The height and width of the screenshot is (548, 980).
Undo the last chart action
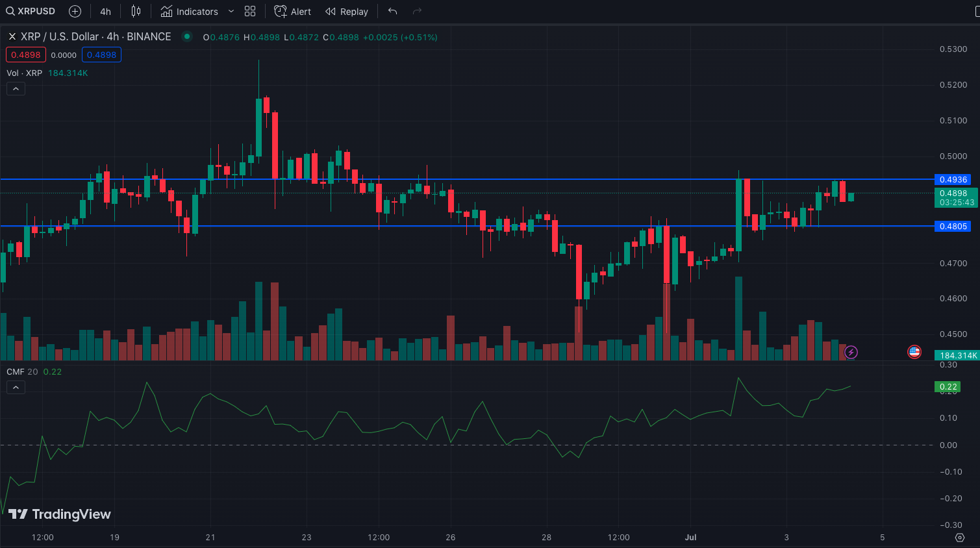[x=393, y=11]
